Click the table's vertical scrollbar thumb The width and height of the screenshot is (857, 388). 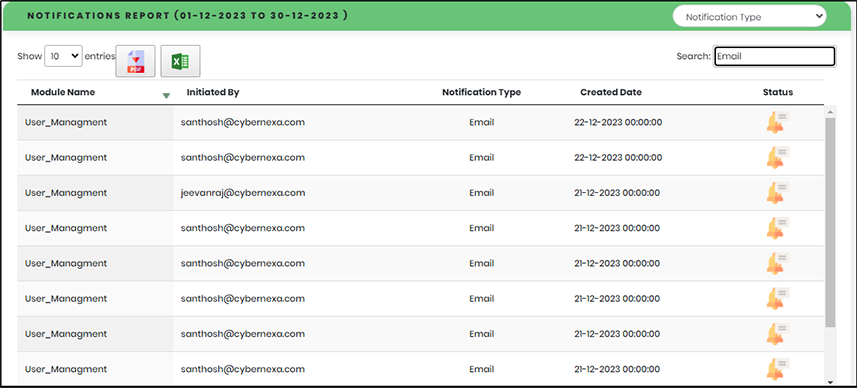tap(830, 222)
